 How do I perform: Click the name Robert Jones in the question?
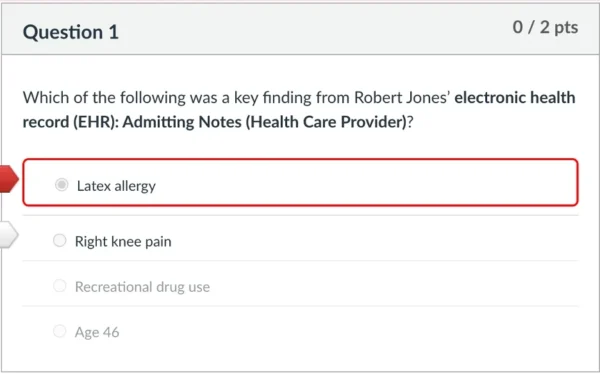(402, 98)
